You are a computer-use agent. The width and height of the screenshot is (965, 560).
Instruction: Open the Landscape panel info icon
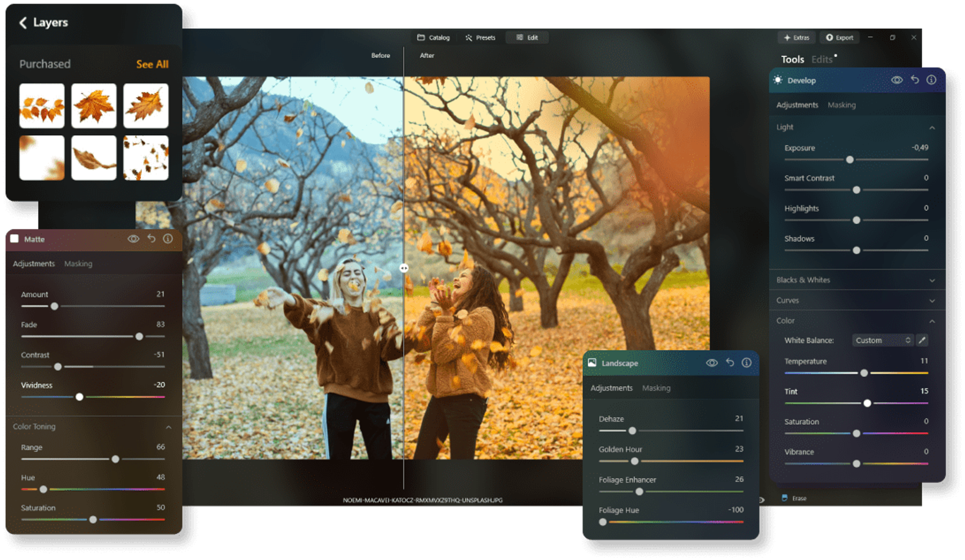(x=747, y=363)
